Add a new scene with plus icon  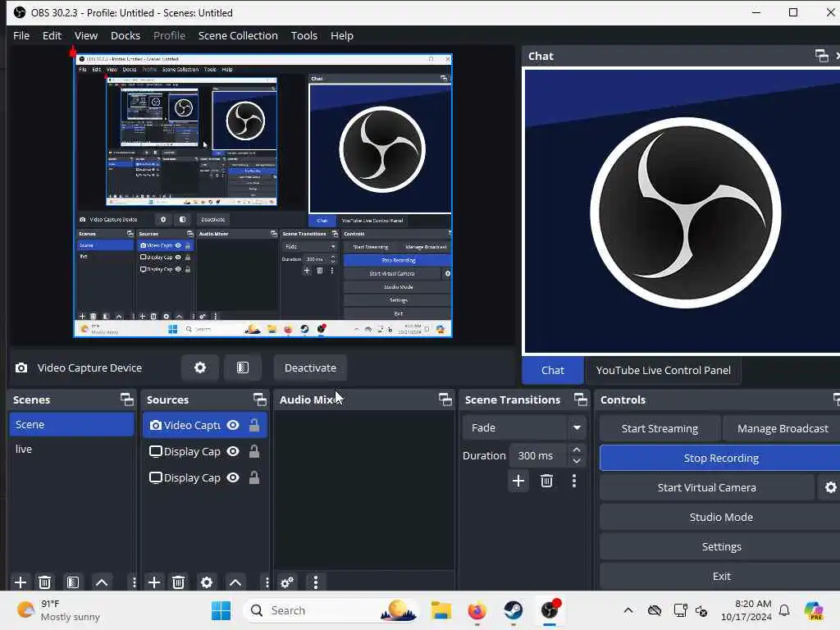(x=21, y=582)
